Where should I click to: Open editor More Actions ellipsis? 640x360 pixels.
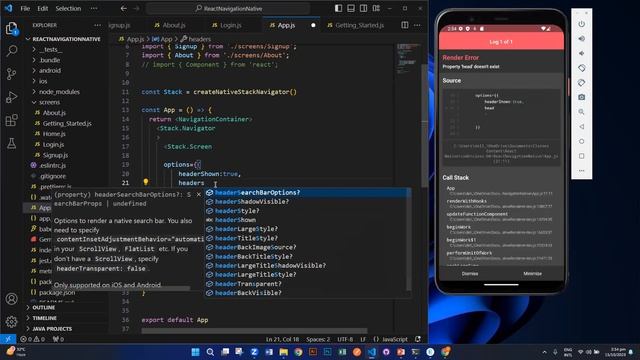417,25
